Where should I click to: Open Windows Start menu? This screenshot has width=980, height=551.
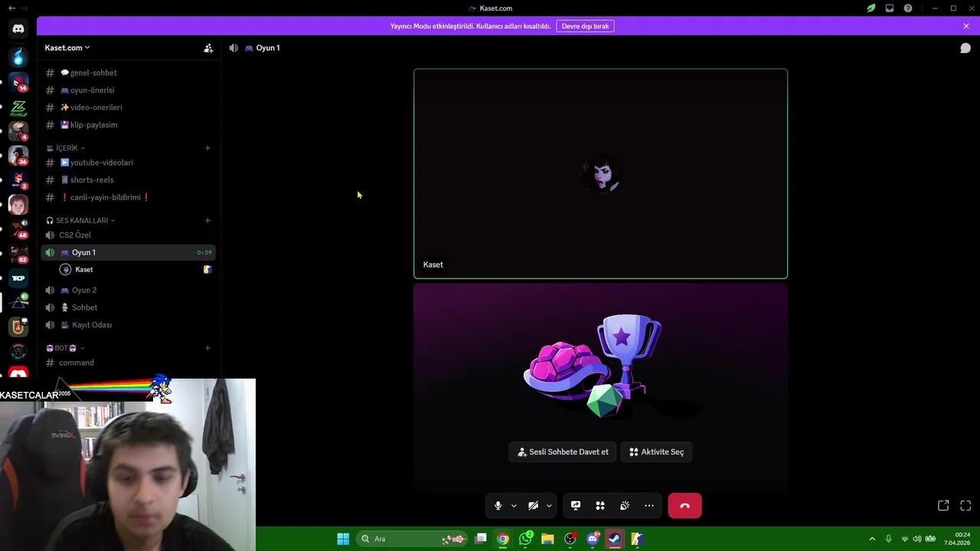tap(343, 539)
